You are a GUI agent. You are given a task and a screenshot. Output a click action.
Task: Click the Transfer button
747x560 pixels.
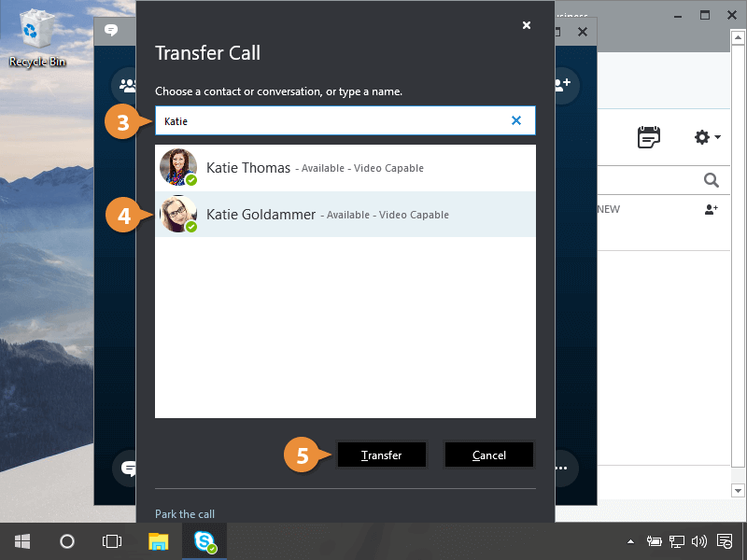point(382,455)
